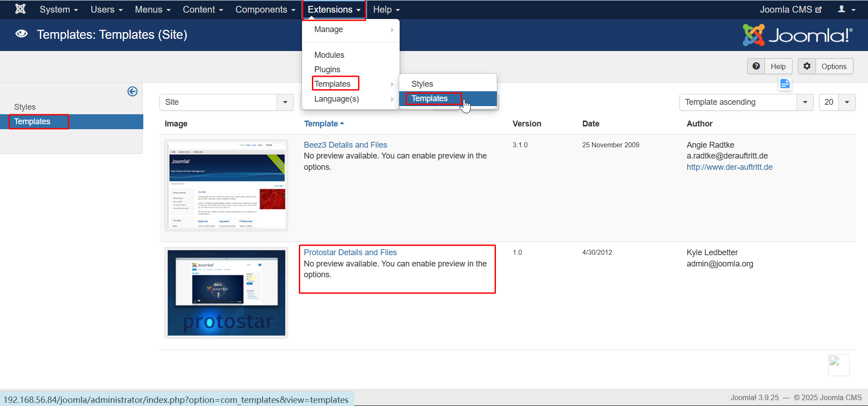
Task: Open Protostar Details and Files link
Action: (x=350, y=252)
